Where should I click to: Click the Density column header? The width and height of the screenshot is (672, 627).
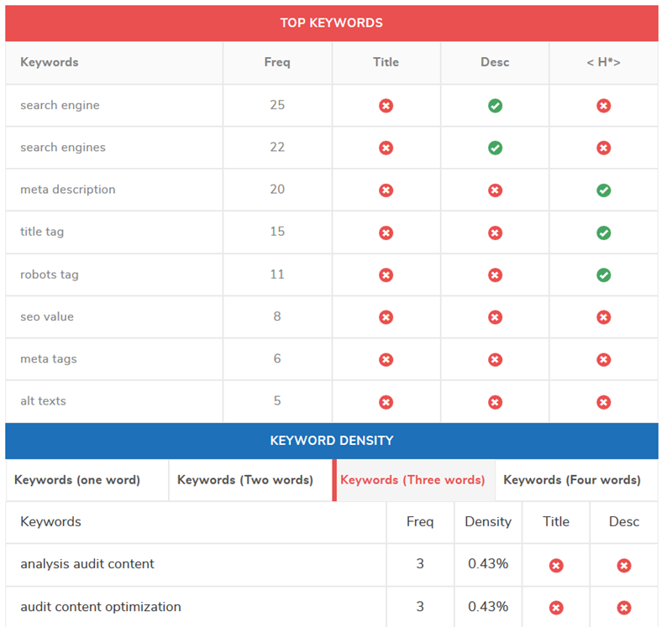pos(488,522)
